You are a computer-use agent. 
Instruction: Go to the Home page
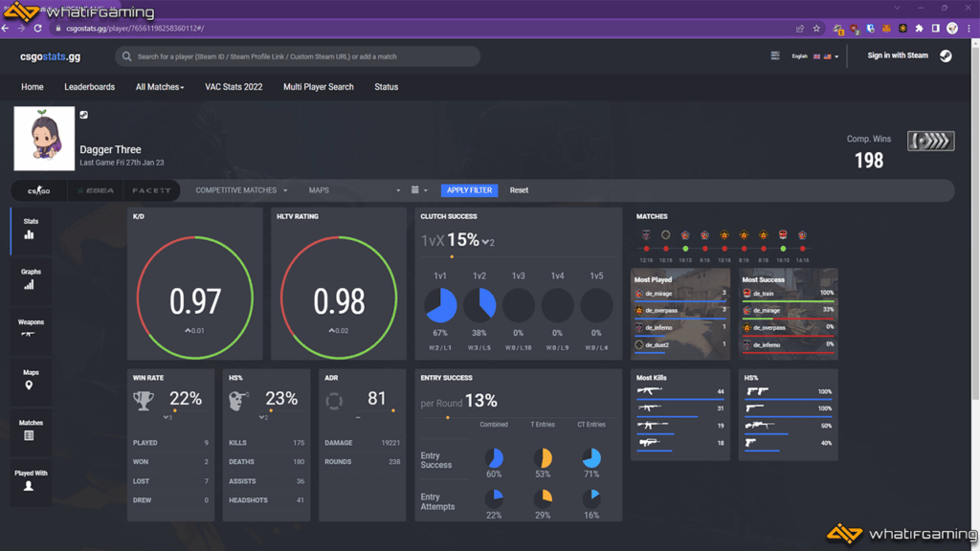33,87
